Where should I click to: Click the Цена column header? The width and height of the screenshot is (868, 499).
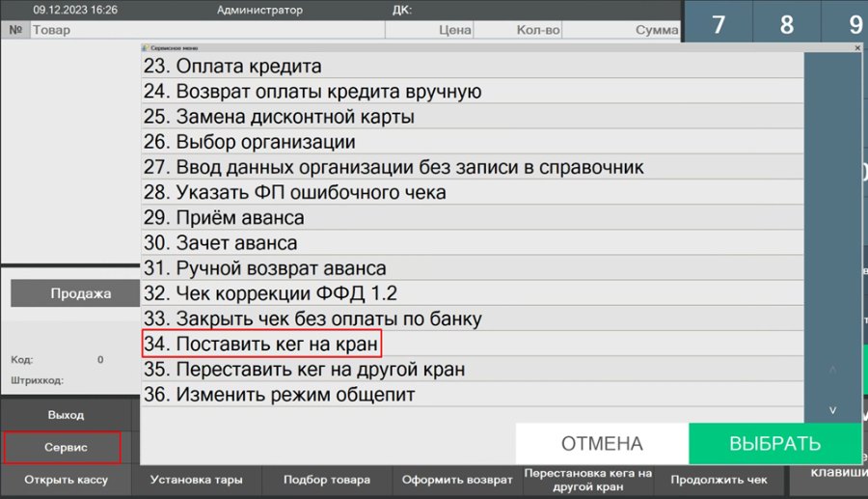[429, 30]
